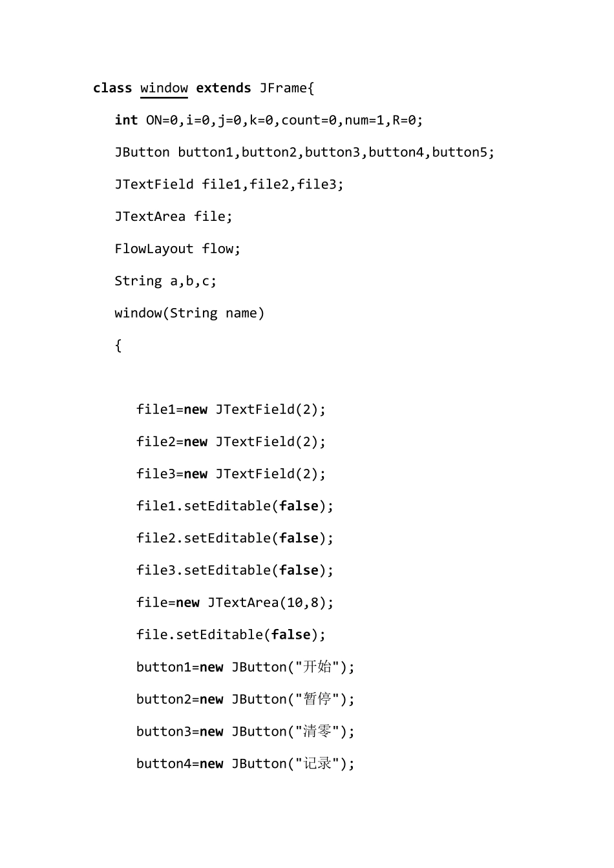The height and width of the screenshot is (868, 614).
Task: Click the "开始" text in the button1 line
Action: point(317,666)
